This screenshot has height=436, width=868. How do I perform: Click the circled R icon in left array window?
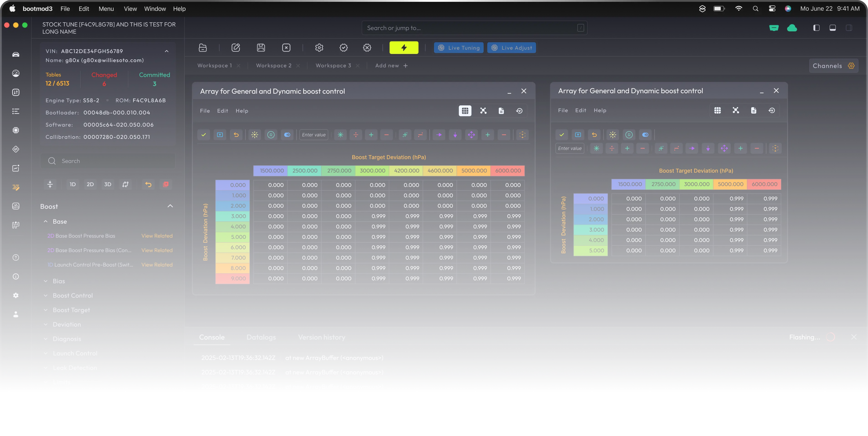pos(271,135)
